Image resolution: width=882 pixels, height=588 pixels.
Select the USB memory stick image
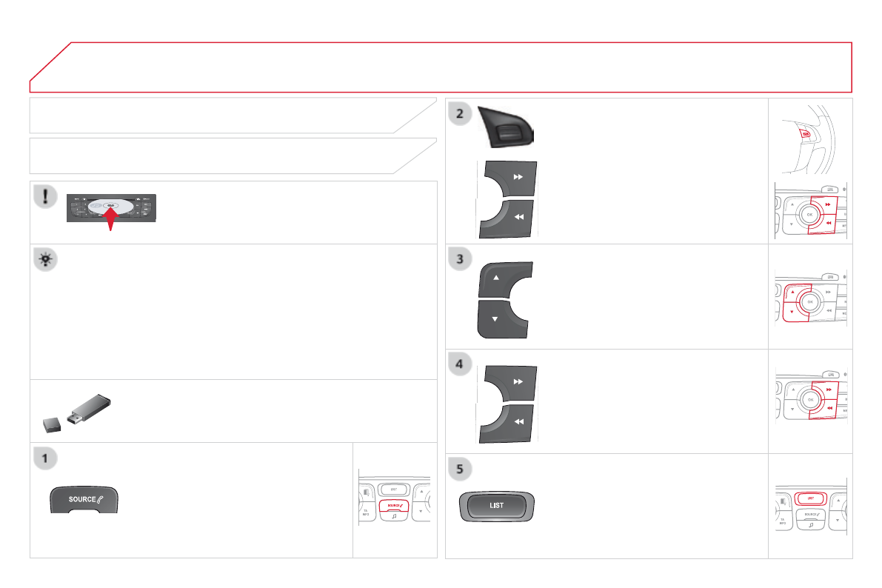pyautogui.click(x=76, y=411)
